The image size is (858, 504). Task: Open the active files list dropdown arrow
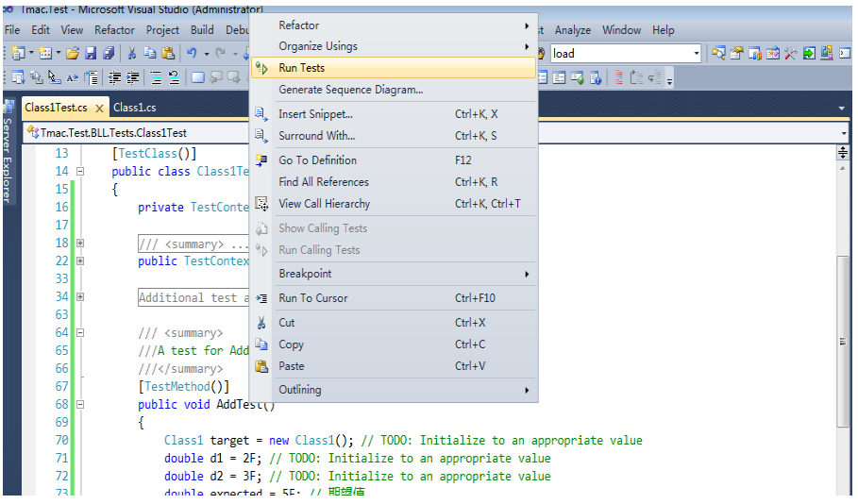click(x=842, y=109)
